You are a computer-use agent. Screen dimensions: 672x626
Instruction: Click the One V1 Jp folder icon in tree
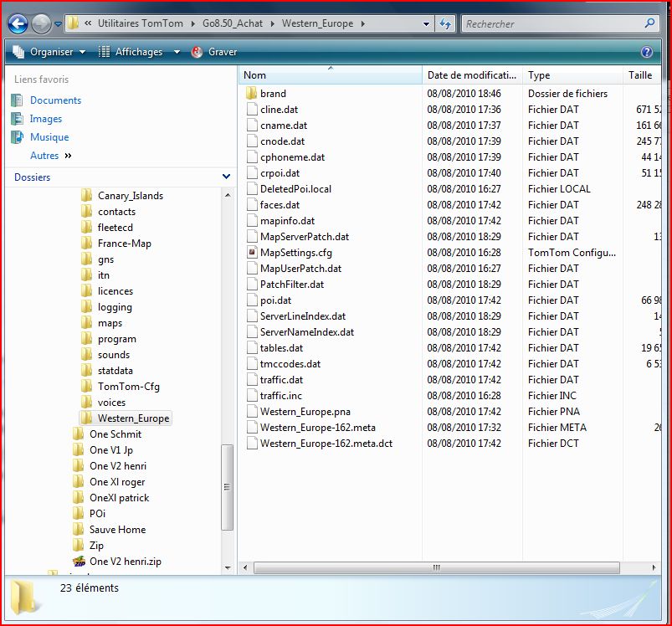coord(79,450)
